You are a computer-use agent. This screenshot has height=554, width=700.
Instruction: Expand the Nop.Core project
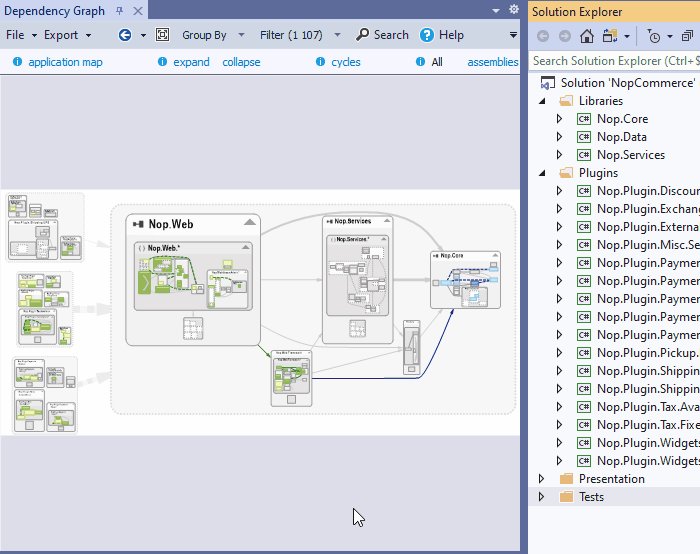click(559, 119)
